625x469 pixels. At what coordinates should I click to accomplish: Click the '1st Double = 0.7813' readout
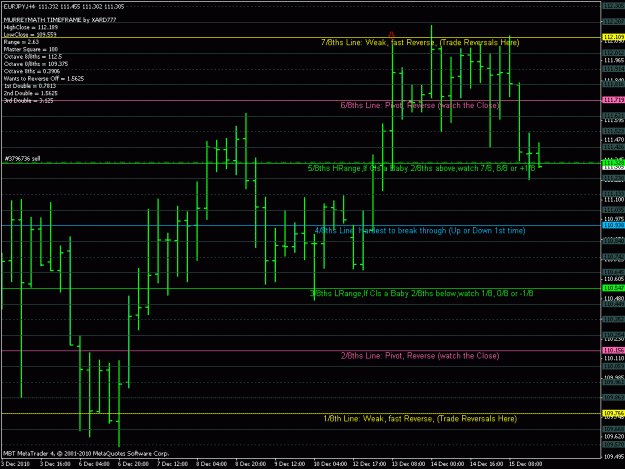(x=30, y=86)
